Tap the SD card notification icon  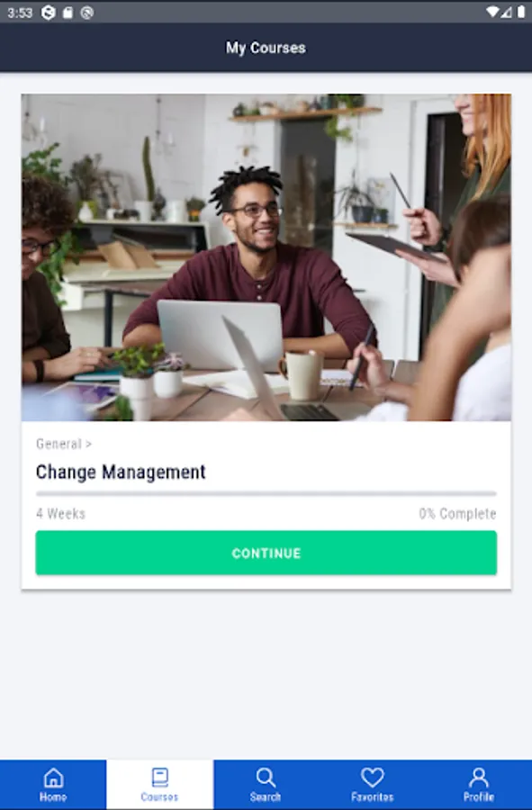click(x=68, y=13)
